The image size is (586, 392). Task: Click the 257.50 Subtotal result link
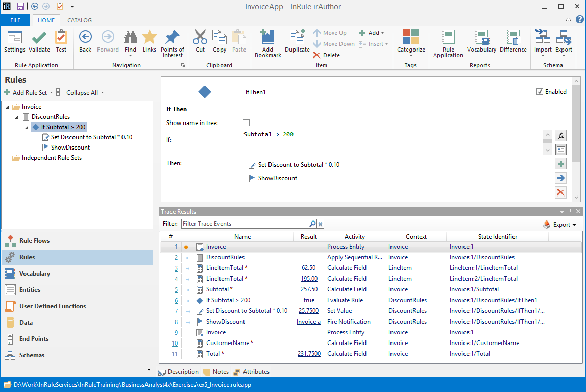[x=309, y=289]
